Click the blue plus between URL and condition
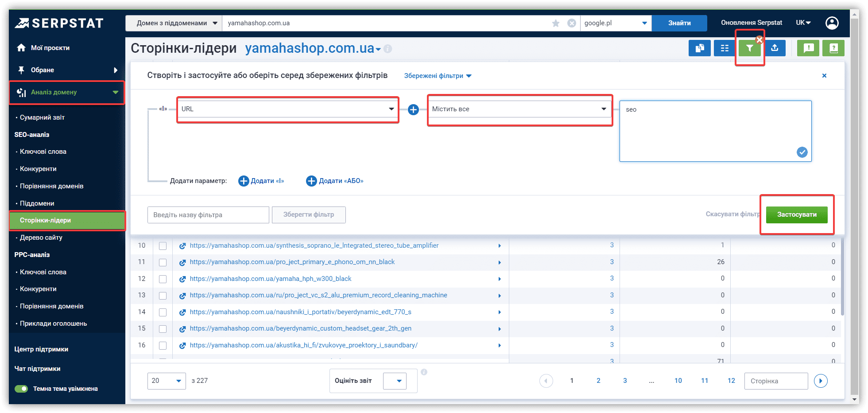This screenshot has height=413, width=868. click(x=413, y=109)
